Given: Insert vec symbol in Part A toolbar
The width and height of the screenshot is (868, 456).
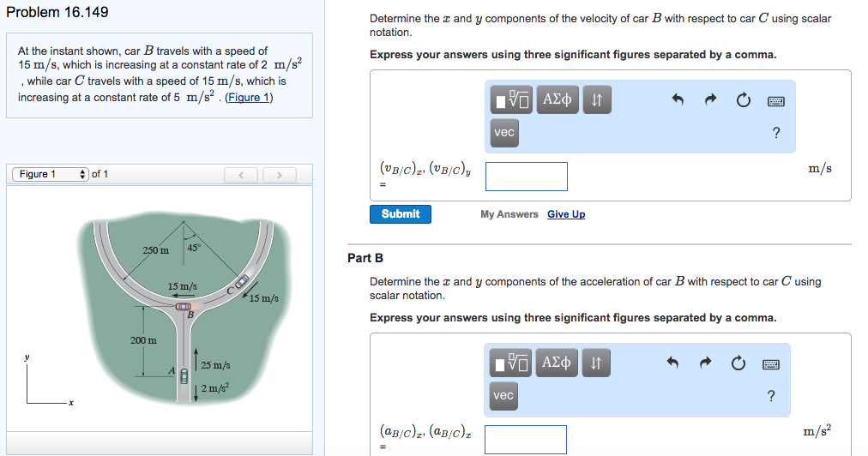Looking at the screenshot, I should pyautogui.click(x=504, y=133).
